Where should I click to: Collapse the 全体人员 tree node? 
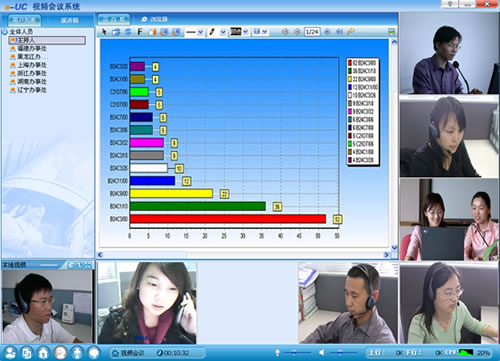point(5,32)
